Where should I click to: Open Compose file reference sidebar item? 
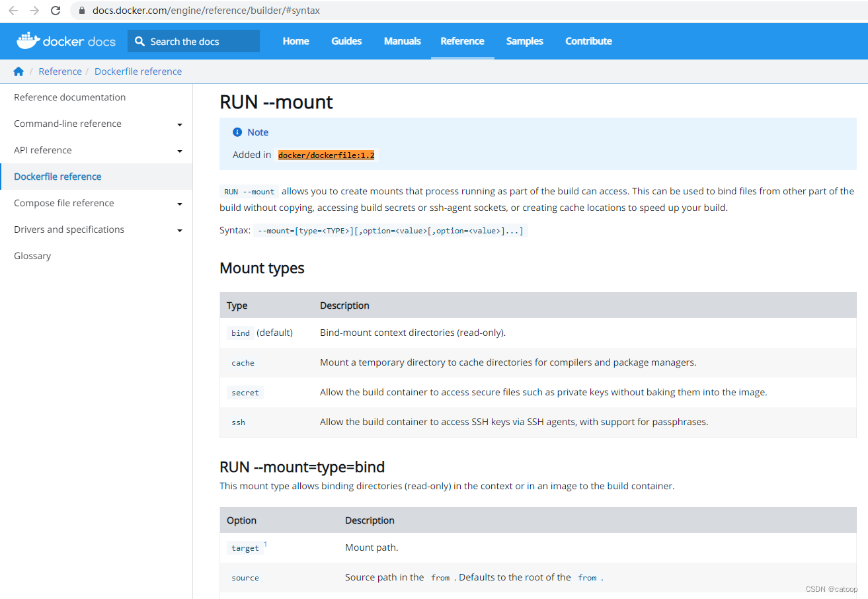[x=64, y=203]
